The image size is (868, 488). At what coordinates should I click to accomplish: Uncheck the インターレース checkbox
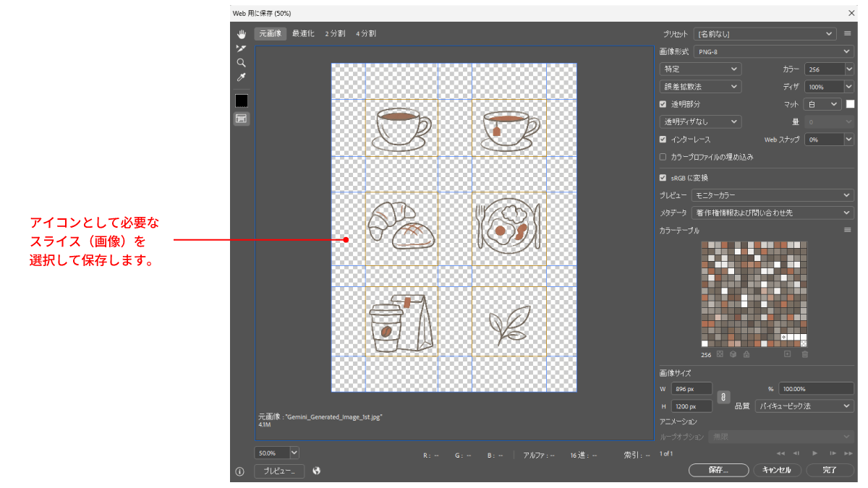click(x=663, y=140)
